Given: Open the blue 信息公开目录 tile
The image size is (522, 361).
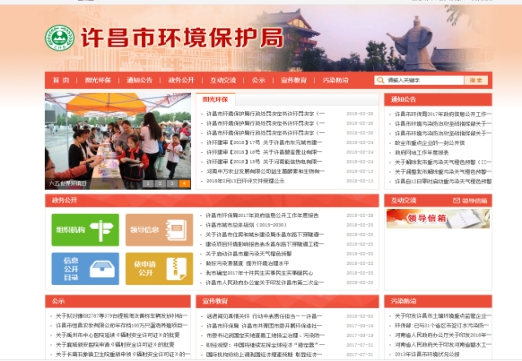Looking at the screenshot, I should (x=85, y=269).
